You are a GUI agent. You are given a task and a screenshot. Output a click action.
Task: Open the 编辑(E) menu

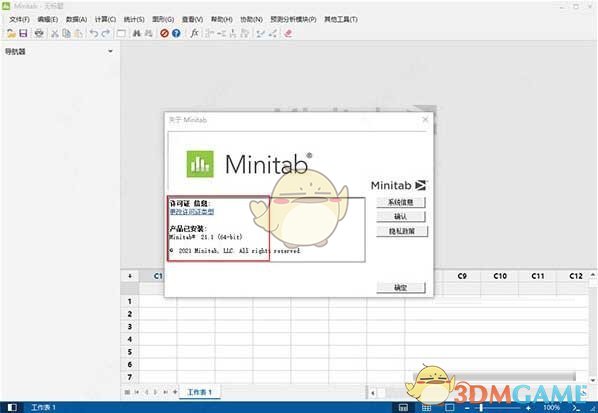coord(48,19)
